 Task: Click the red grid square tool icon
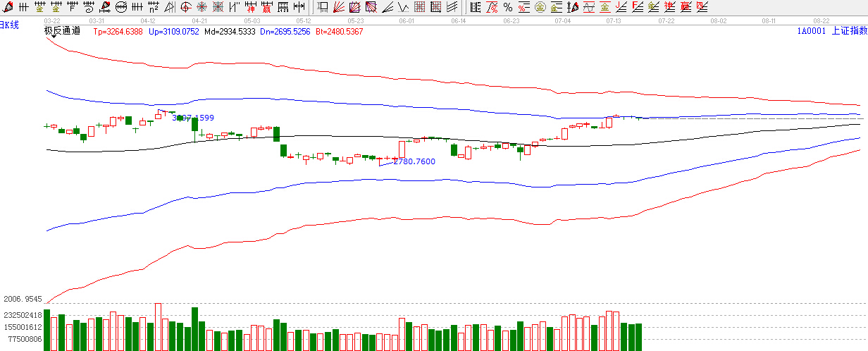[x=419, y=8]
